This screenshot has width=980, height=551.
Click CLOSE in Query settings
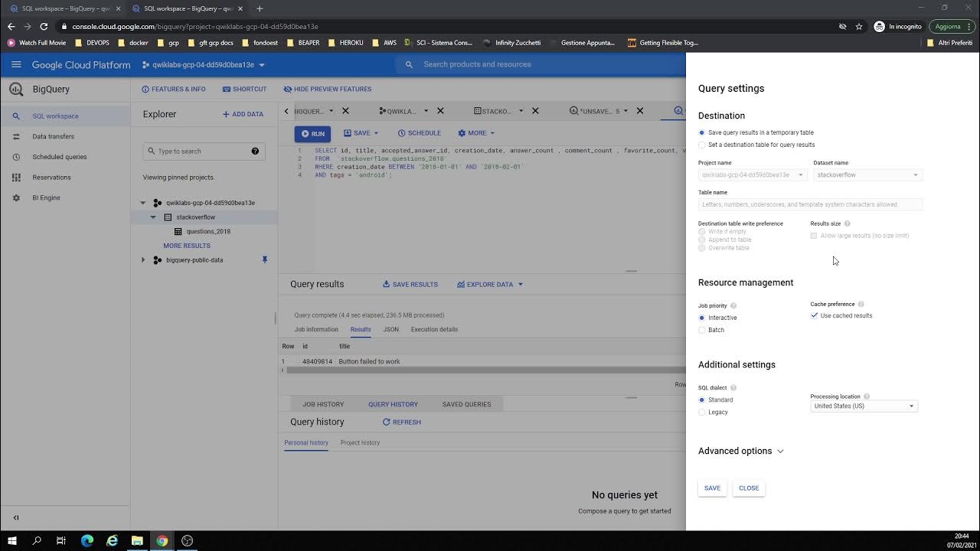749,488
